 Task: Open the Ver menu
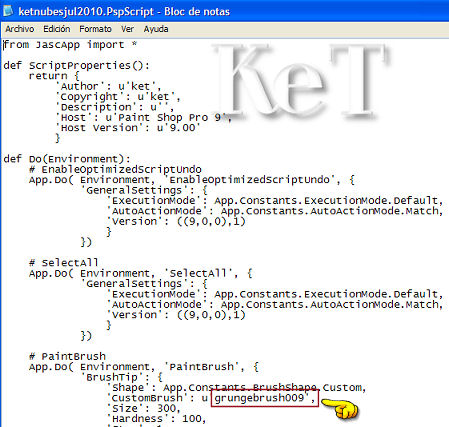pyautogui.click(x=127, y=29)
